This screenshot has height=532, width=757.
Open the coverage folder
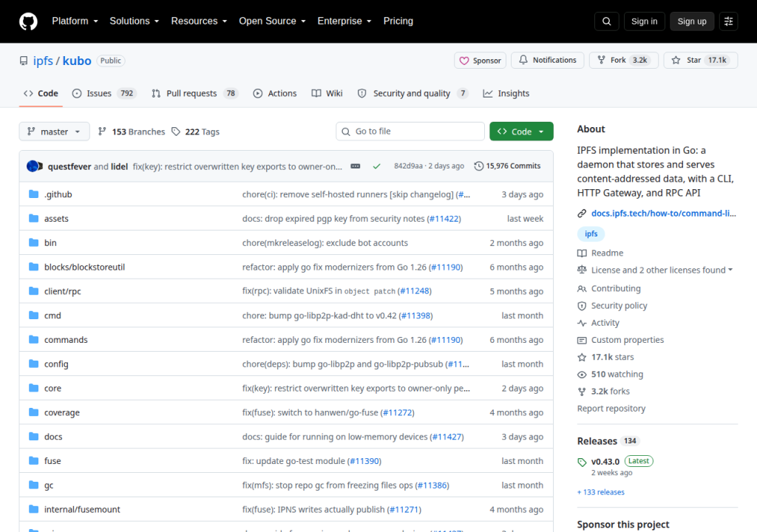tap(62, 413)
